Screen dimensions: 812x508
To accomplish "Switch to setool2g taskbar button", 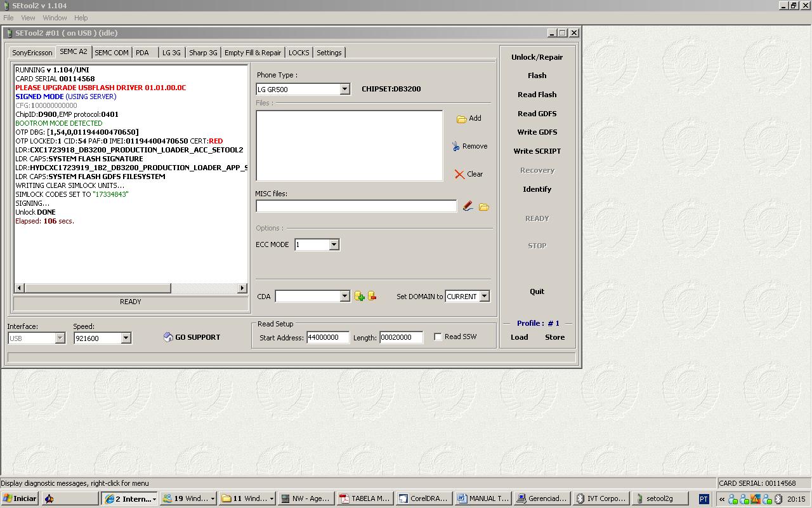I will 660,498.
